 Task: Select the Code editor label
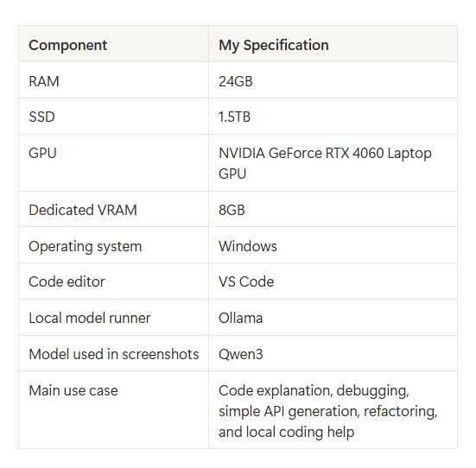(x=67, y=281)
